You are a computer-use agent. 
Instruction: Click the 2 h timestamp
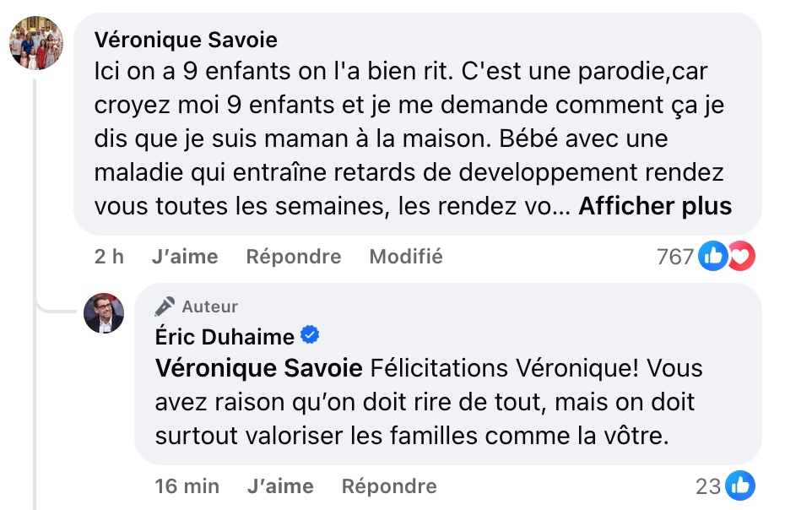[x=109, y=257]
